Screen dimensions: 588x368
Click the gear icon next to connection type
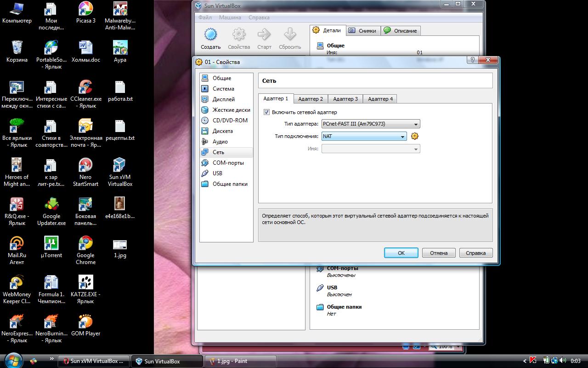pyautogui.click(x=415, y=136)
